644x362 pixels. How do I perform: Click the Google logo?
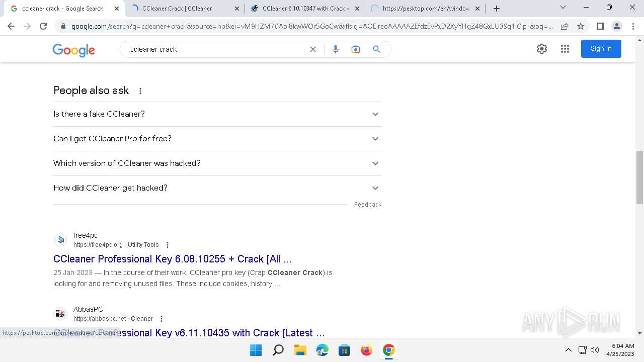[73, 50]
